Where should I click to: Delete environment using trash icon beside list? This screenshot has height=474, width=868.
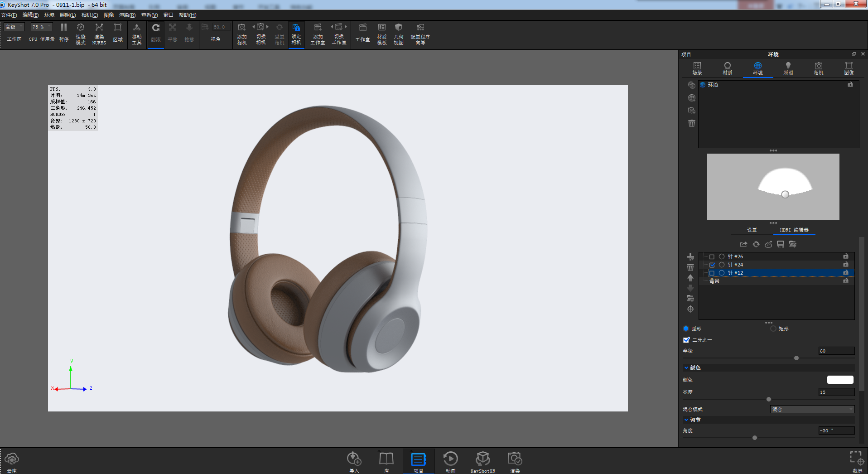click(x=692, y=123)
